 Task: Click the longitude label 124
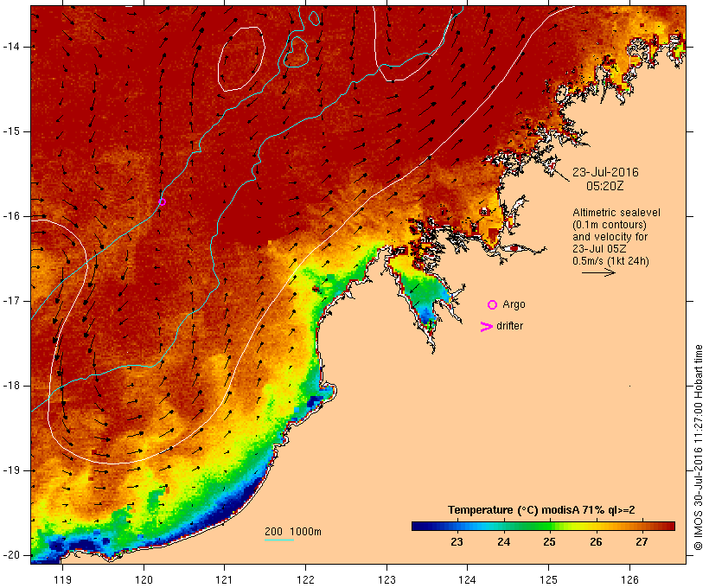pos(467,580)
